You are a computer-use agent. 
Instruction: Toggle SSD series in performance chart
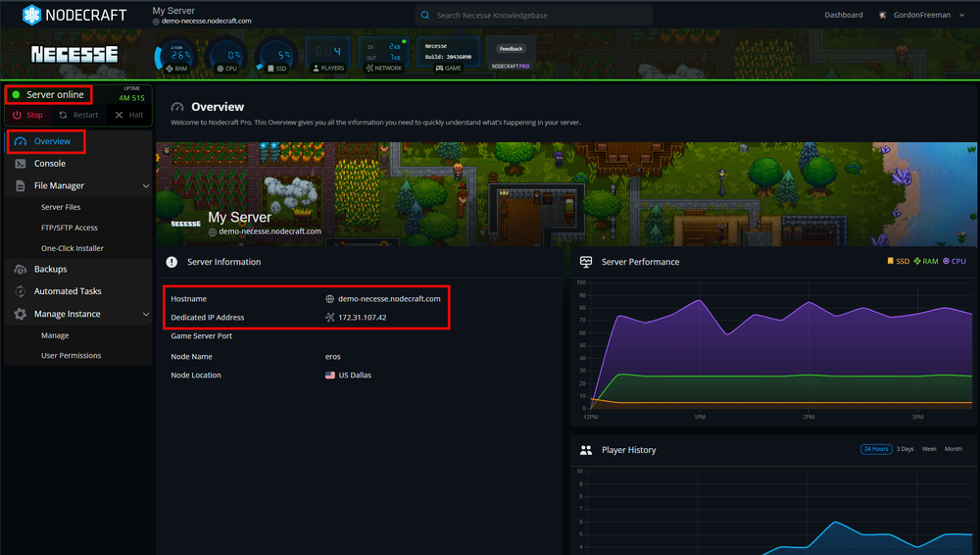pos(898,261)
